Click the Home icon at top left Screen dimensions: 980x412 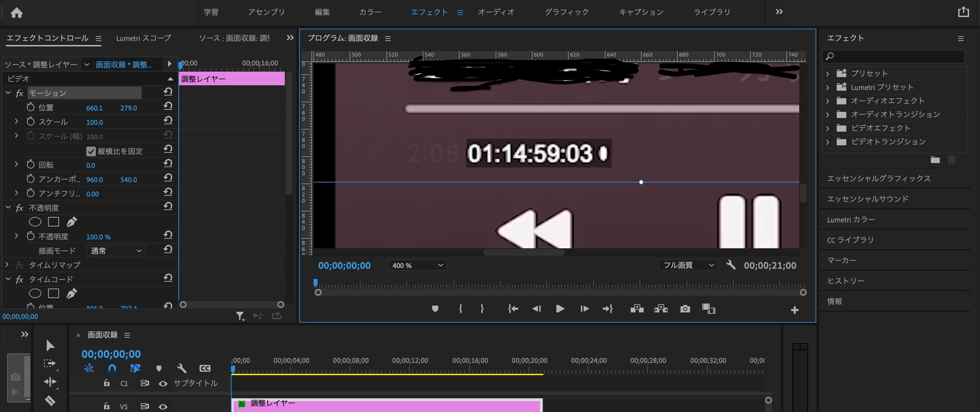click(x=16, y=13)
